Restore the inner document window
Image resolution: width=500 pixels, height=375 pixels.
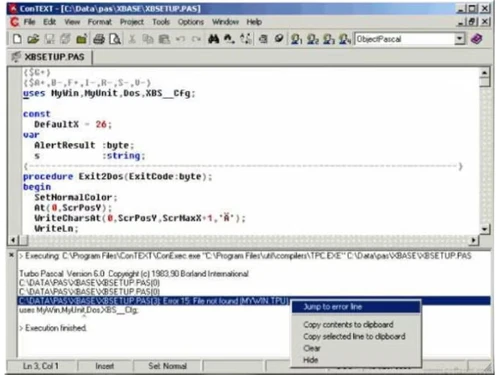point(473,22)
